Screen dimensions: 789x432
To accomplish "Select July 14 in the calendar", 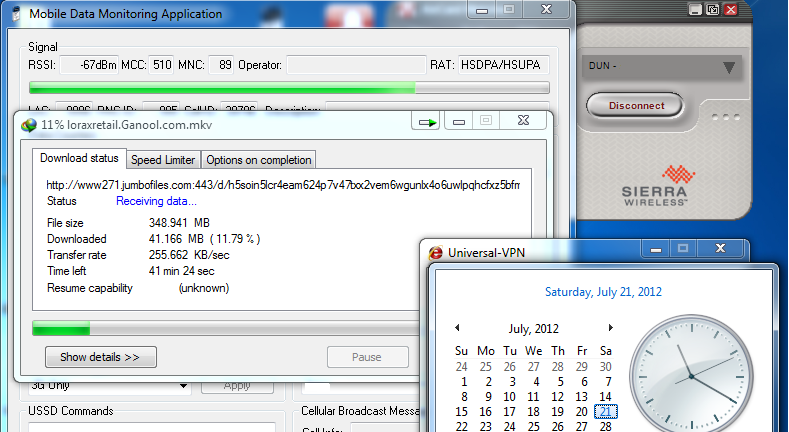I will pos(605,397).
